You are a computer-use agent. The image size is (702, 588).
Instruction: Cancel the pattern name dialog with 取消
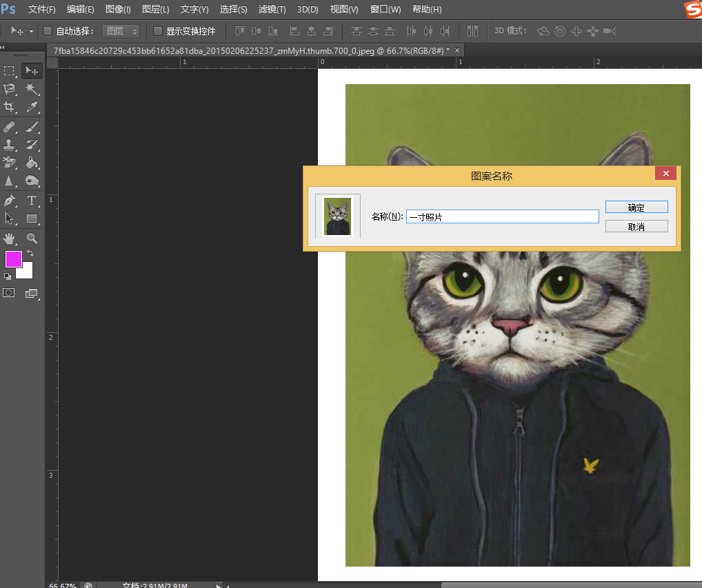[636, 226]
